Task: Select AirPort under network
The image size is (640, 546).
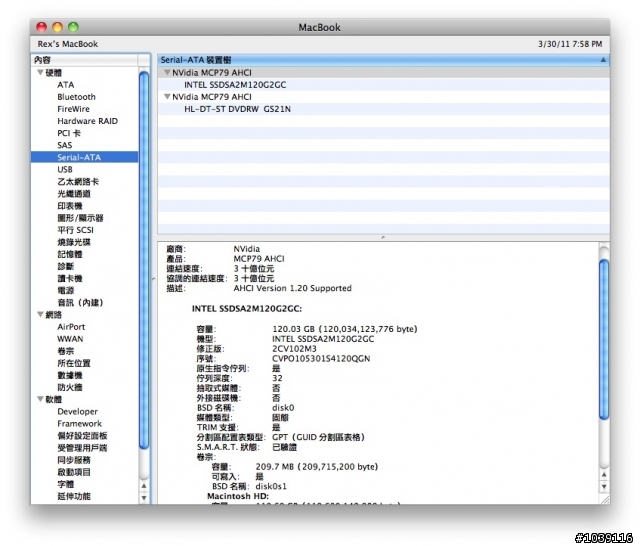Action: coord(71,327)
